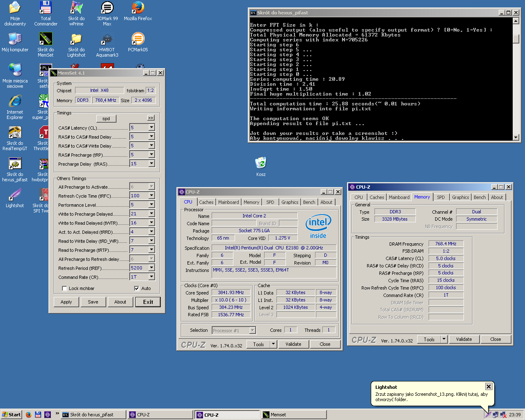Open RAS# to CAS# Read Delay dropdown
Viewport: 525px width, 420px height.
pyautogui.click(x=151, y=137)
